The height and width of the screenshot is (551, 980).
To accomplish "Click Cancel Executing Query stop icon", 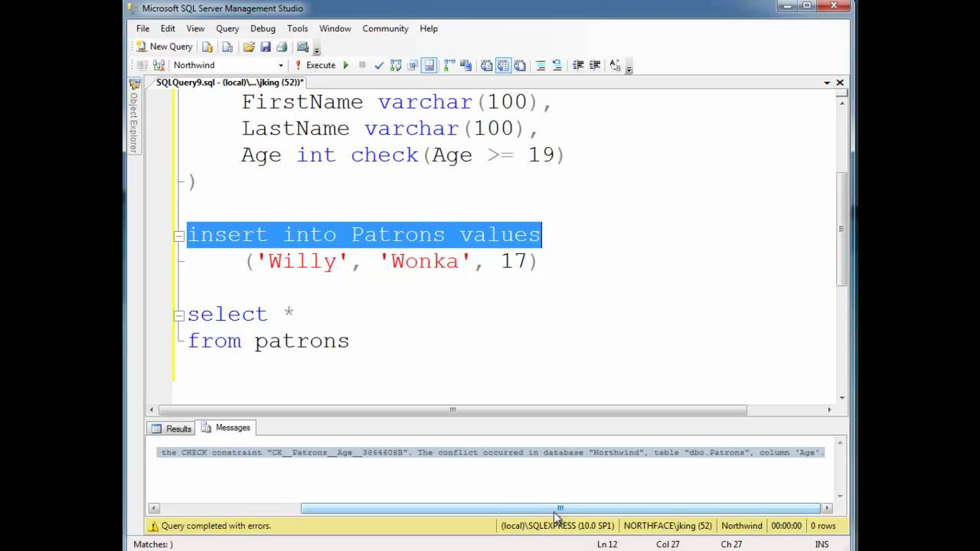I will pos(362,66).
